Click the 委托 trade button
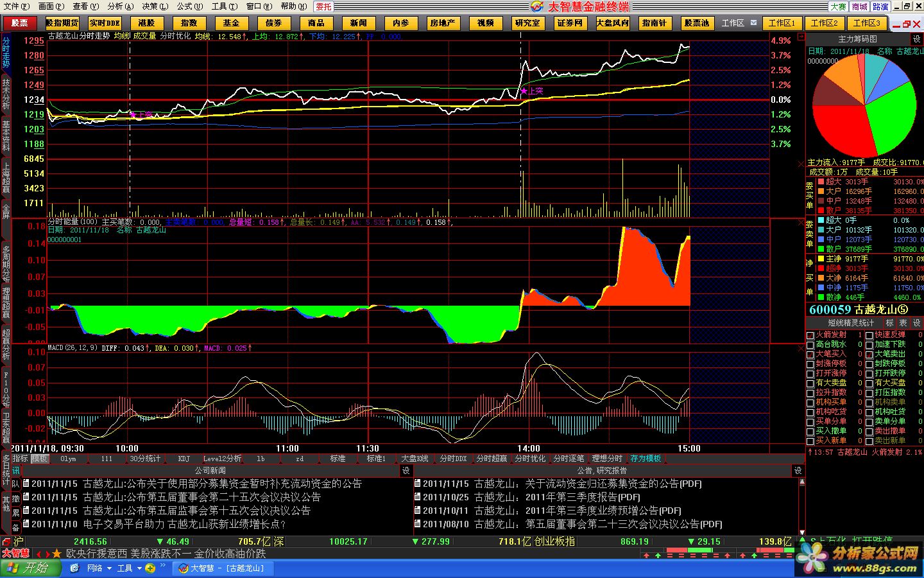 (x=324, y=6)
